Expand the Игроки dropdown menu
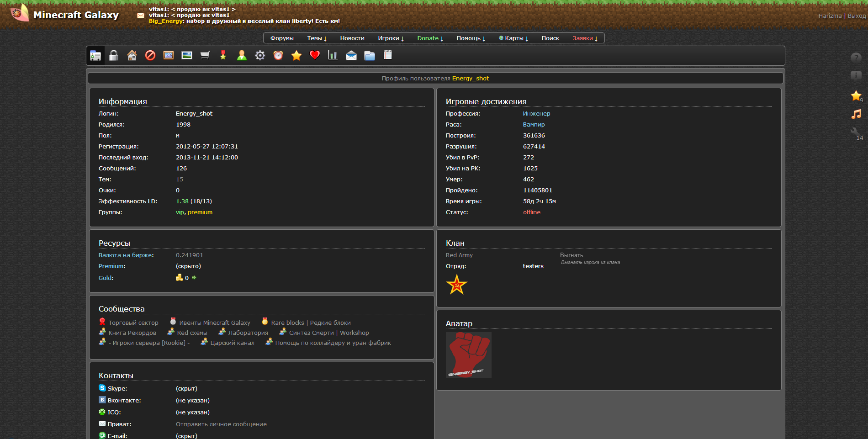 pos(391,38)
